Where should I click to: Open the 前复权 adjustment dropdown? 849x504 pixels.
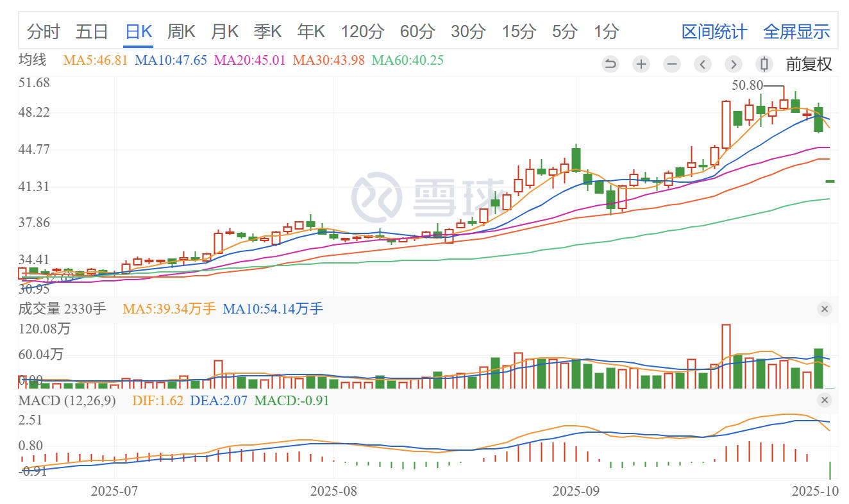(x=809, y=64)
